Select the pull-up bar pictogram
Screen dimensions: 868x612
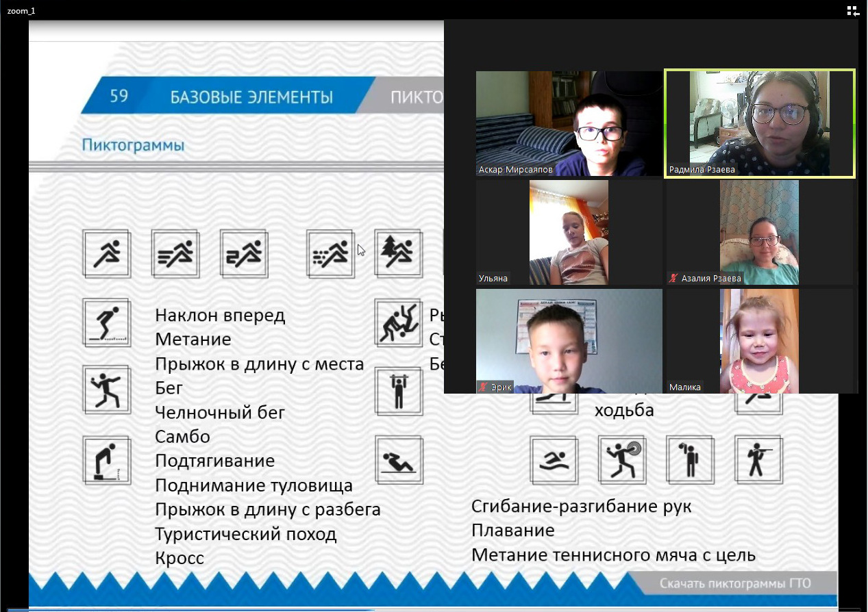point(398,392)
